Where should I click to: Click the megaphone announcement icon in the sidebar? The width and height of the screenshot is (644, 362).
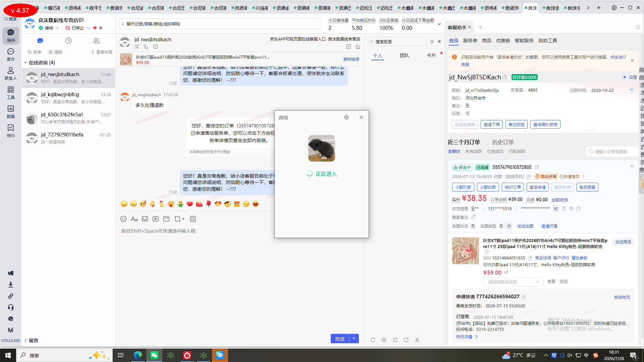point(11,273)
